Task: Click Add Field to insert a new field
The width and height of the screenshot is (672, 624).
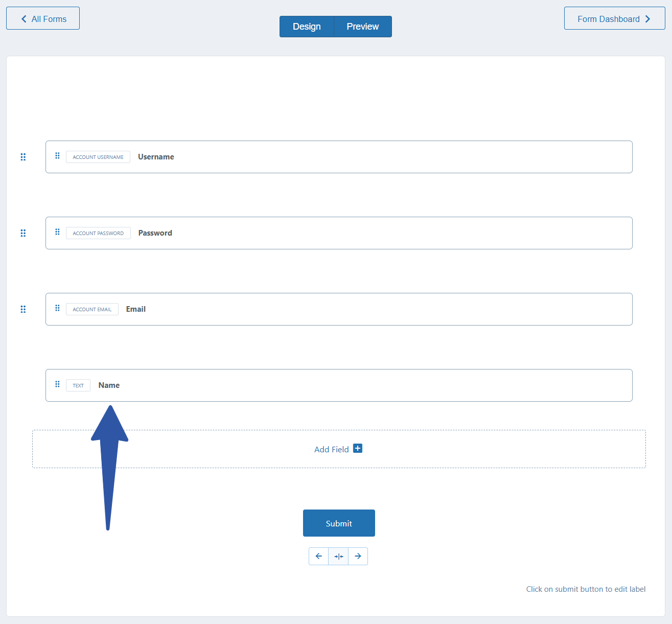Action: click(331, 449)
